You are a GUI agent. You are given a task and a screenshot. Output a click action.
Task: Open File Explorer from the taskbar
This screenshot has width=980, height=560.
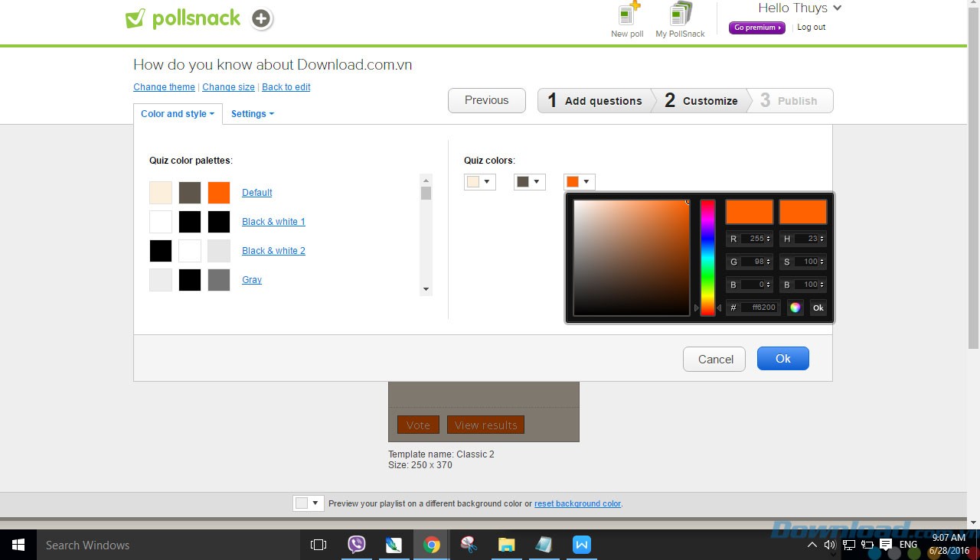click(x=506, y=545)
